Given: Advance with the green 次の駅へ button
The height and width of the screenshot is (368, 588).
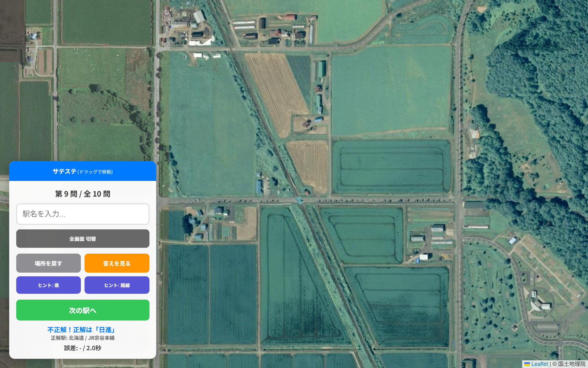Looking at the screenshot, I should tap(83, 310).
